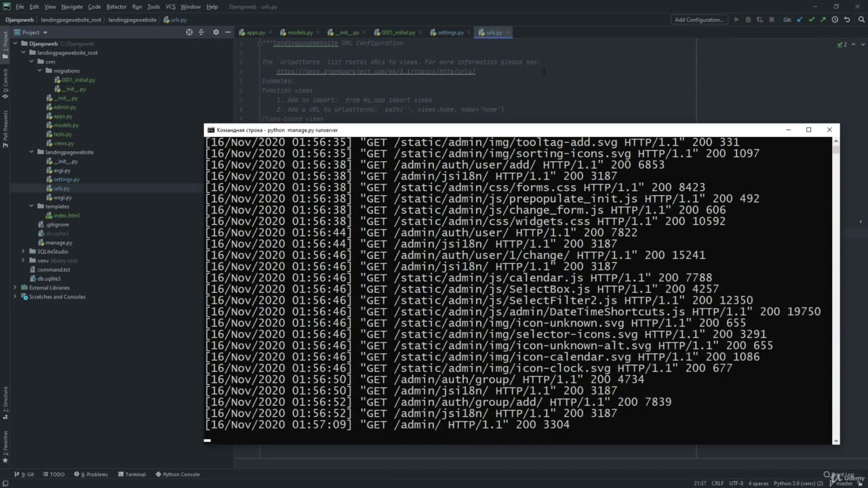The height and width of the screenshot is (488, 868).
Task: Collapse the crm folder
Action: 31,62
